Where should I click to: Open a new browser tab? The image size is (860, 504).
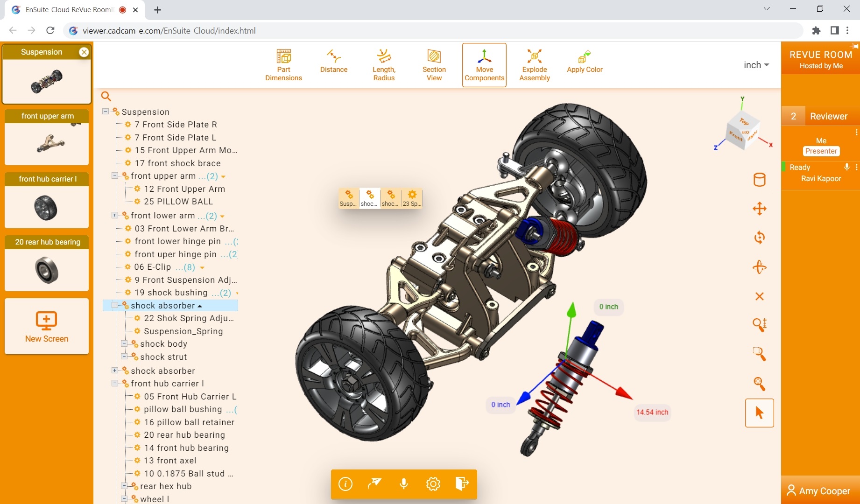158,10
